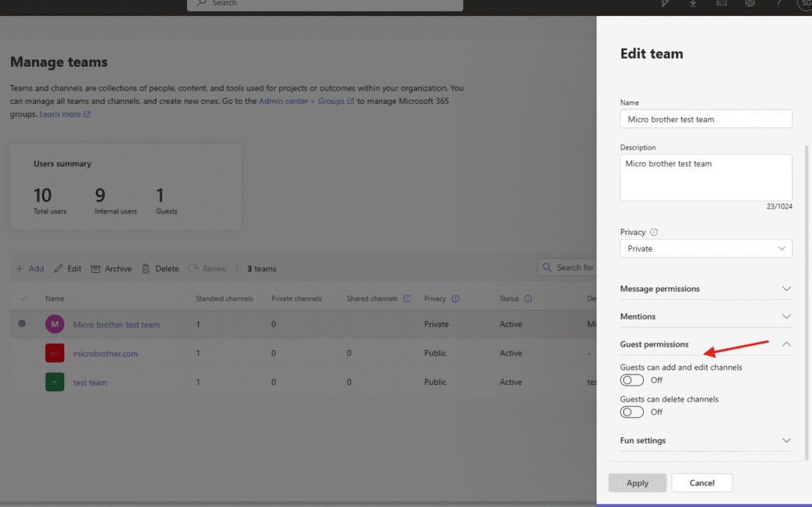The image size is (812, 507).
Task: Collapse the Guest permissions section
Action: (x=786, y=344)
